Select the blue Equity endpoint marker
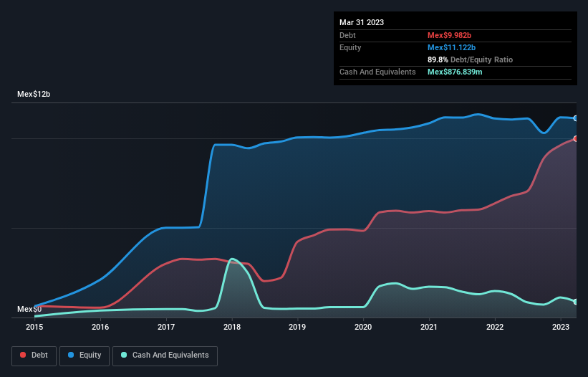 point(576,118)
